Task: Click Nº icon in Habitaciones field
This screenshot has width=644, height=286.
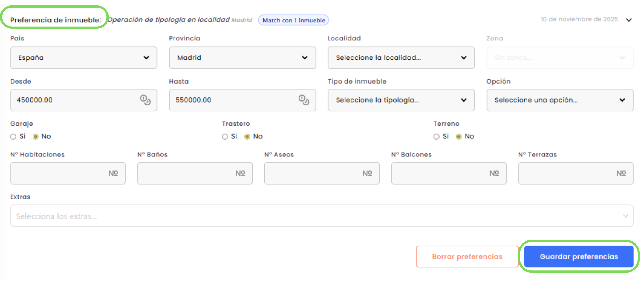Action: point(113,173)
